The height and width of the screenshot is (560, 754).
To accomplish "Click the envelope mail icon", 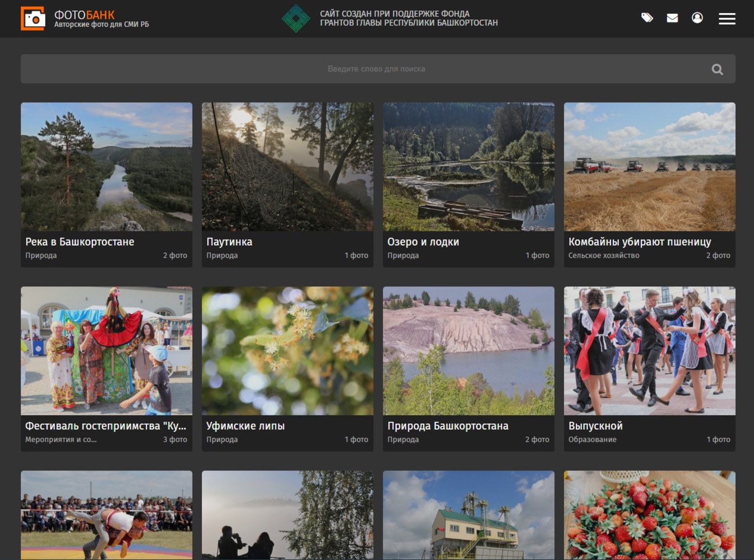I will tap(672, 18).
